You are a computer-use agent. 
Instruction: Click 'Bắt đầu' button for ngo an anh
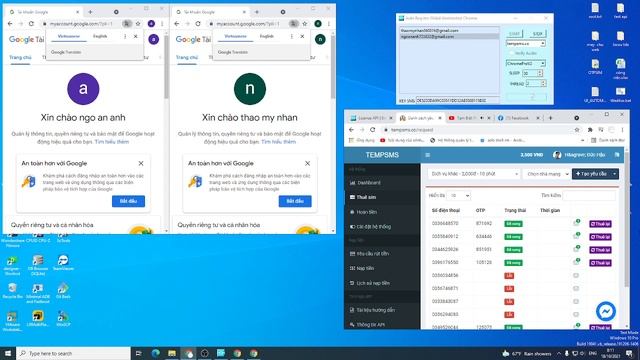pyautogui.click(x=128, y=201)
